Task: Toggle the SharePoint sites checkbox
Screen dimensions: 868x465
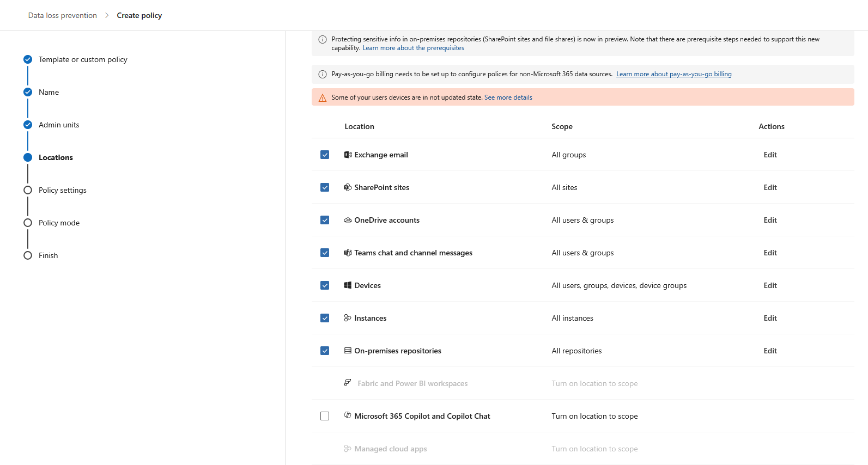Action: click(325, 187)
